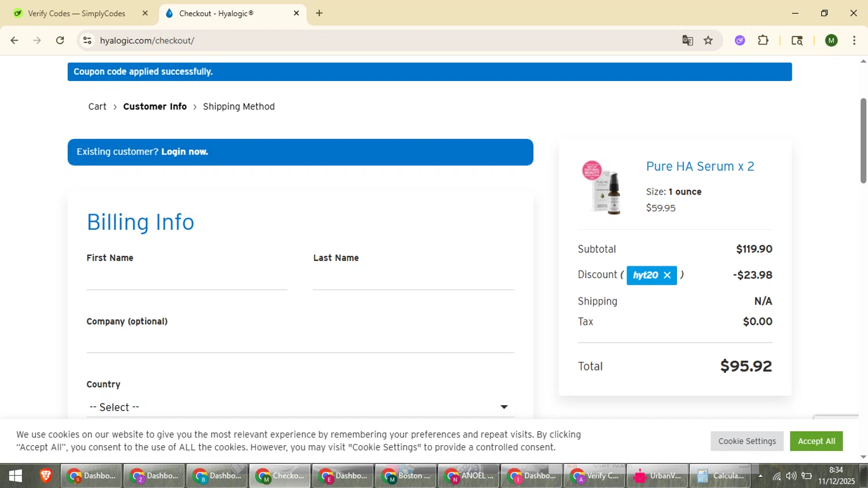The width and height of the screenshot is (868, 488).
Task: Switch to the Verify C... taskbar window
Action: coord(594,476)
